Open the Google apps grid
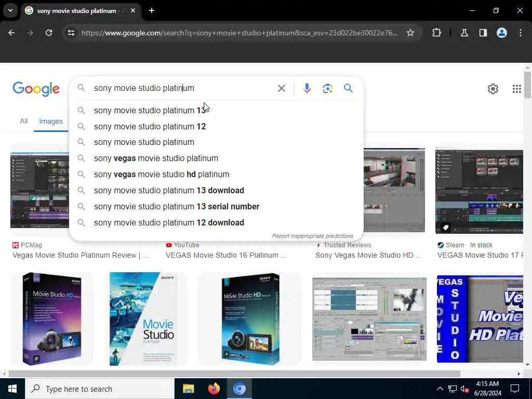 pos(516,89)
